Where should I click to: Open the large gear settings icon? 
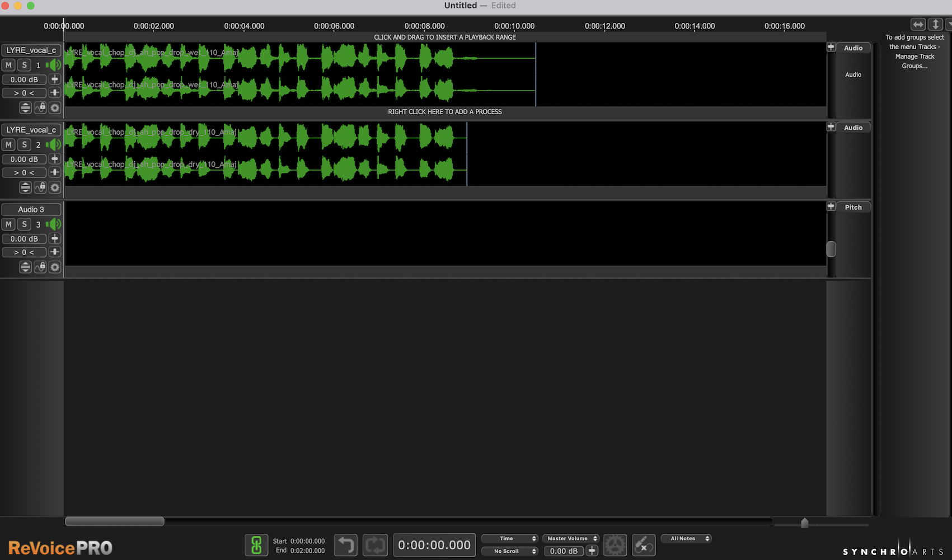pos(615,545)
